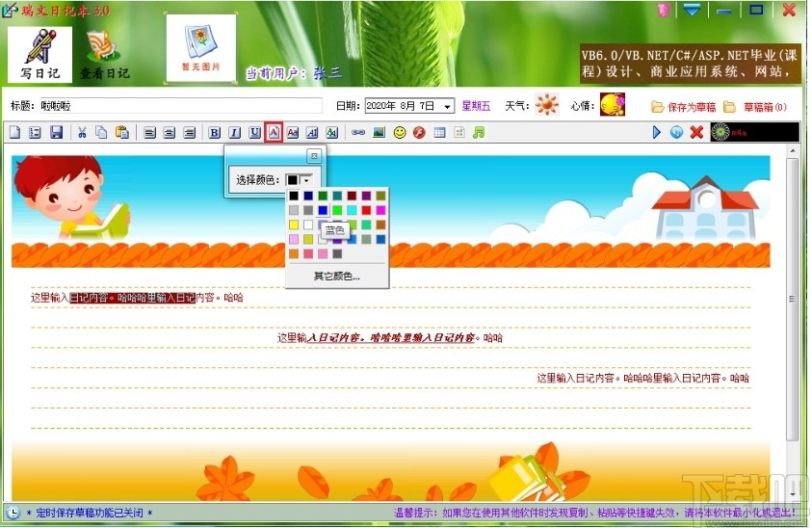Pick the bright green lime swatch
The height and width of the screenshot is (528, 812).
pyautogui.click(x=337, y=210)
